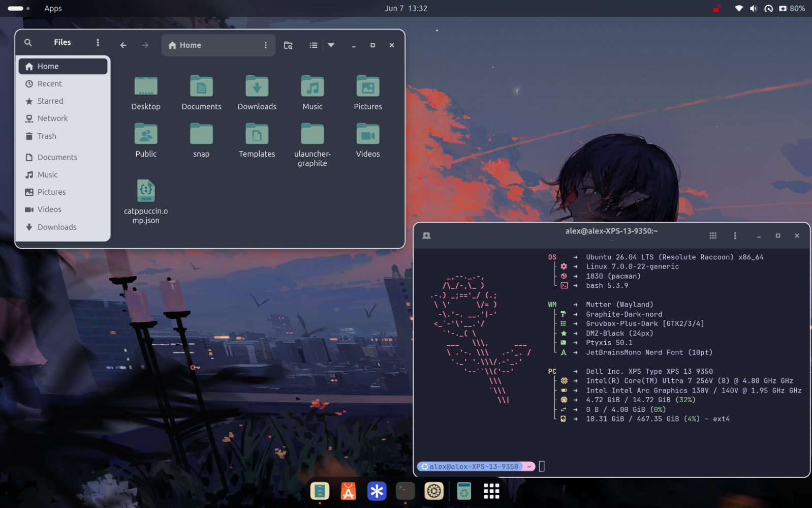Open Wi-Fi status in top bar

(739, 8)
